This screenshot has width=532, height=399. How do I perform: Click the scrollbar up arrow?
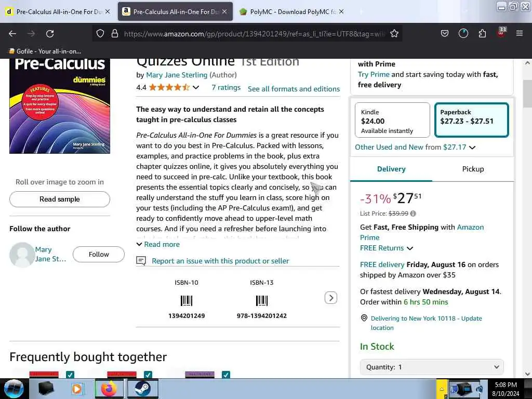pos(527,63)
